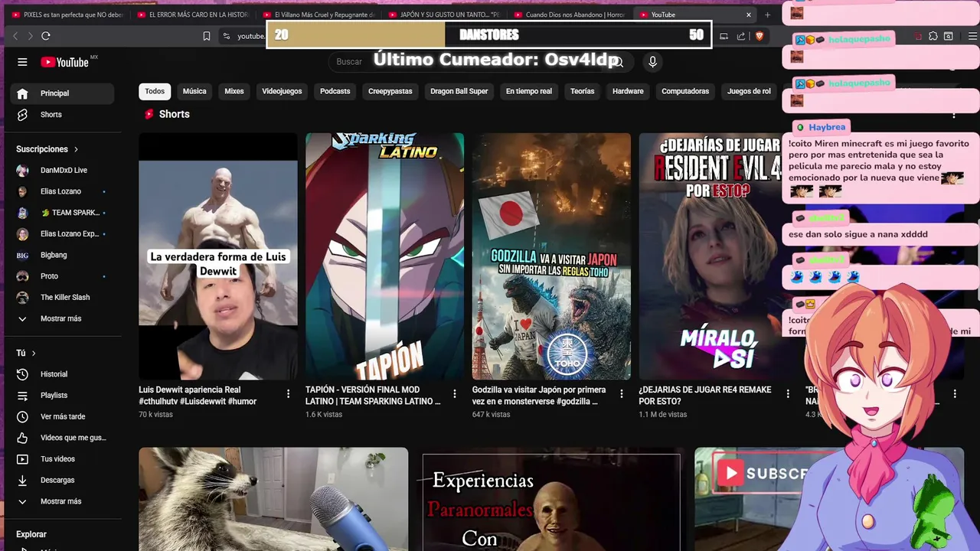Viewport: 980px width, 551px height.
Task: Open Luis Dewwit apariencia Real title
Action: (x=198, y=396)
